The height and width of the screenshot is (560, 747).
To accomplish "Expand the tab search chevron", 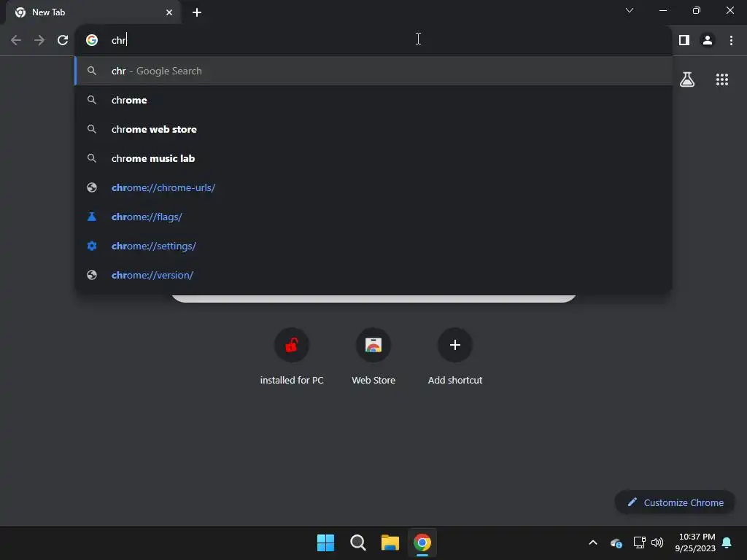I will (630, 10).
